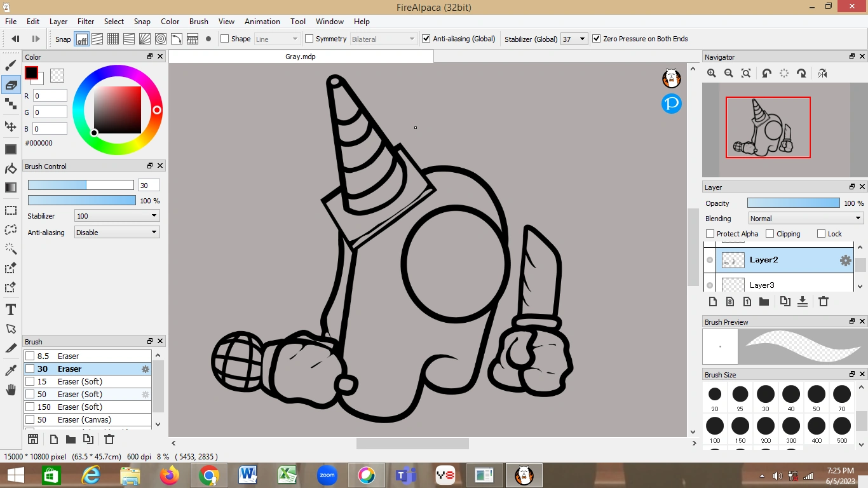Zoom in using the Navigator icon
This screenshot has width=868, height=488.
712,74
